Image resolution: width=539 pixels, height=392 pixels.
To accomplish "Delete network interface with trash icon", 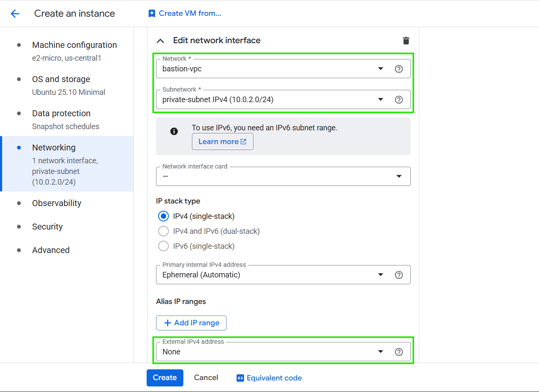I will (x=406, y=41).
